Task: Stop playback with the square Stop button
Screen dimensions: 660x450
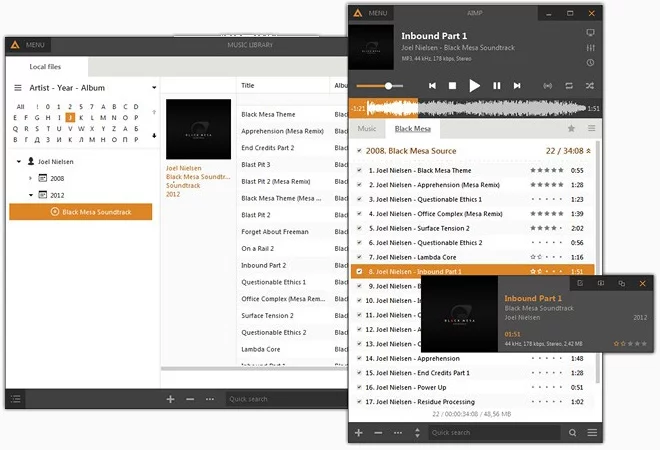Action: (x=453, y=86)
